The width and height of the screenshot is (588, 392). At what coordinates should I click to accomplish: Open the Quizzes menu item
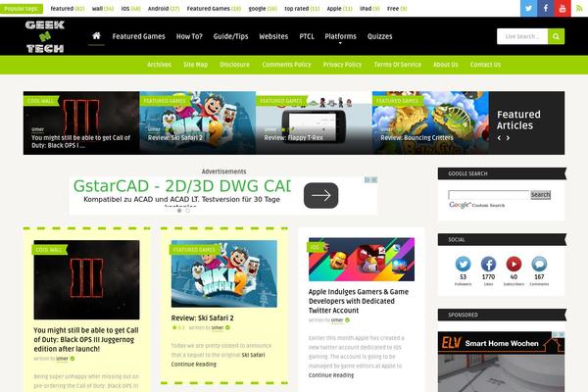[379, 36]
